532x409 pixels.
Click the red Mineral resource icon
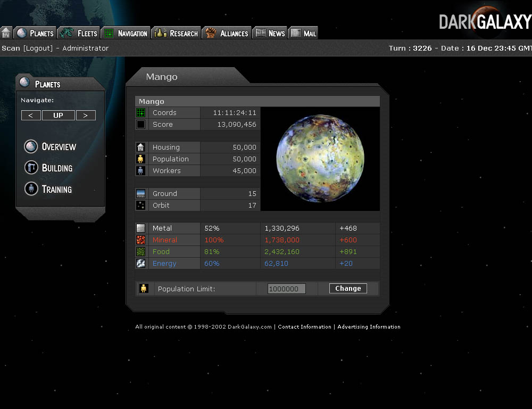(140, 240)
